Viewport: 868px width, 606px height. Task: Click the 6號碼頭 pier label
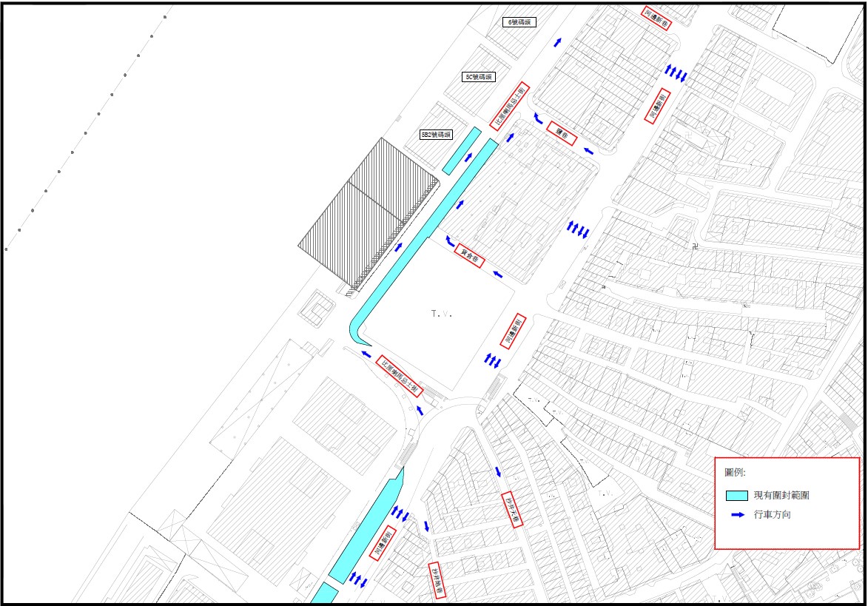519,22
